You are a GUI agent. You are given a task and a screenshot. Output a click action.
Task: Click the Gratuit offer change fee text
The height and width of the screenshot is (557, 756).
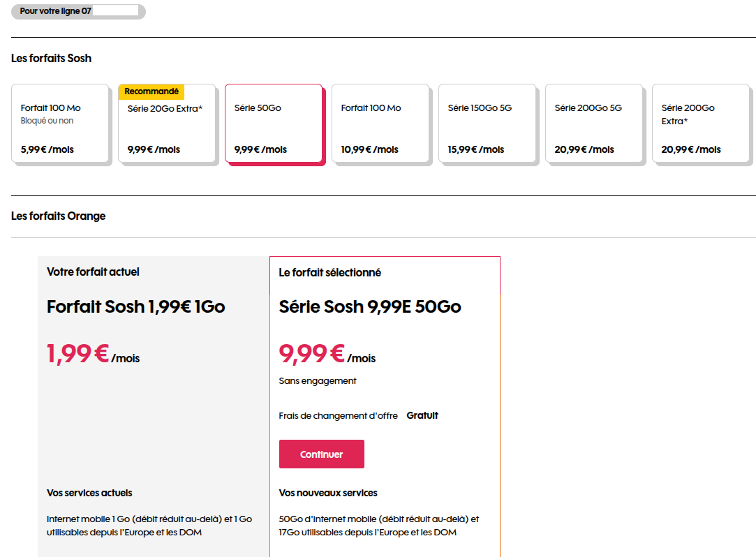[x=422, y=415]
